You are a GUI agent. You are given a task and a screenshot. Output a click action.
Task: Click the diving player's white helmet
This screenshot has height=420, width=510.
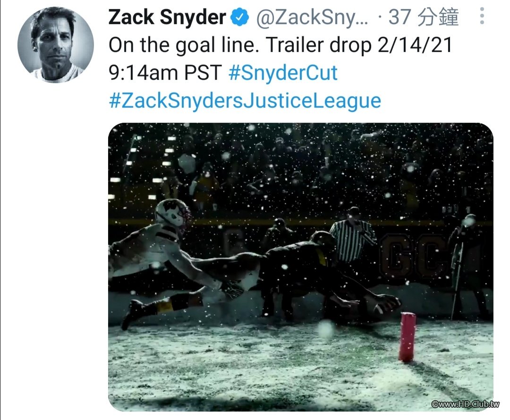(172, 213)
